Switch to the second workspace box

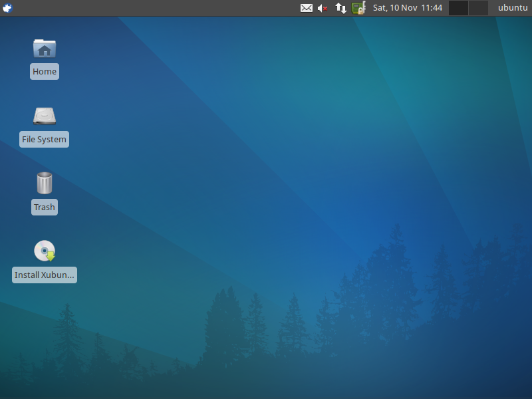click(x=478, y=8)
